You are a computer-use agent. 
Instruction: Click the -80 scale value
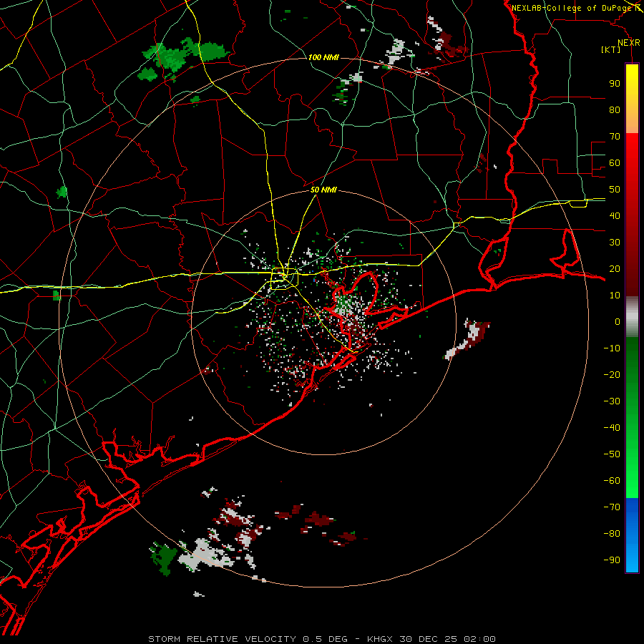click(x=612, y=534)
